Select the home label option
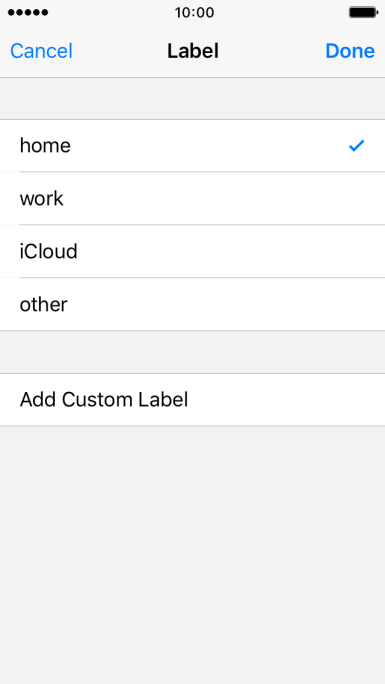Viewport: 385px width, 684px height. (x=192, y=146)
